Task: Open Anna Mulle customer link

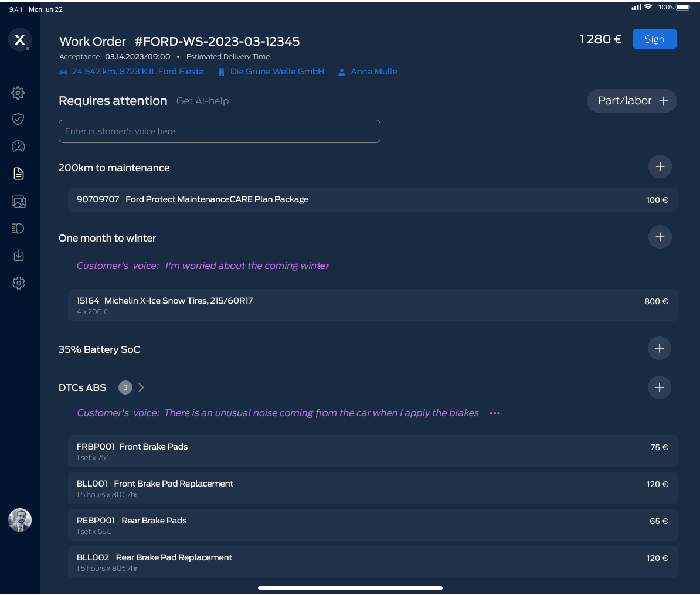Action: pos(373,72)
